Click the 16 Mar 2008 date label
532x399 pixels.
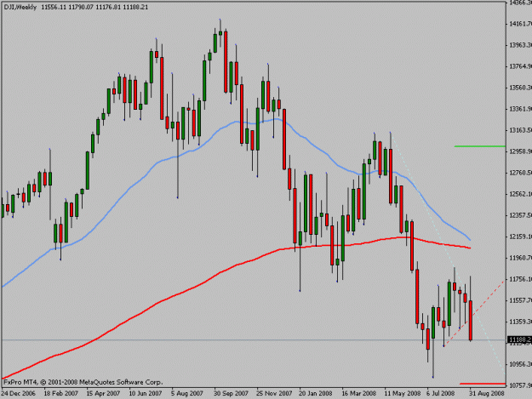[358, 393]
